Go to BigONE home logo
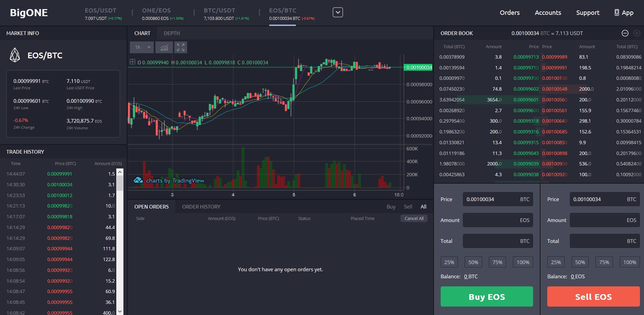Screen dimensions: 644x315 29,13
